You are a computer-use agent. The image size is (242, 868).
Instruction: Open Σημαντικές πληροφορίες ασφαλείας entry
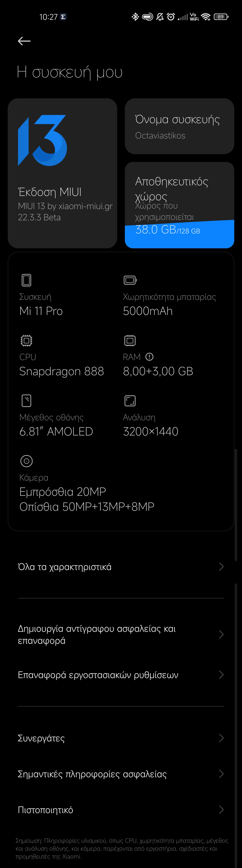click(92, 774)
